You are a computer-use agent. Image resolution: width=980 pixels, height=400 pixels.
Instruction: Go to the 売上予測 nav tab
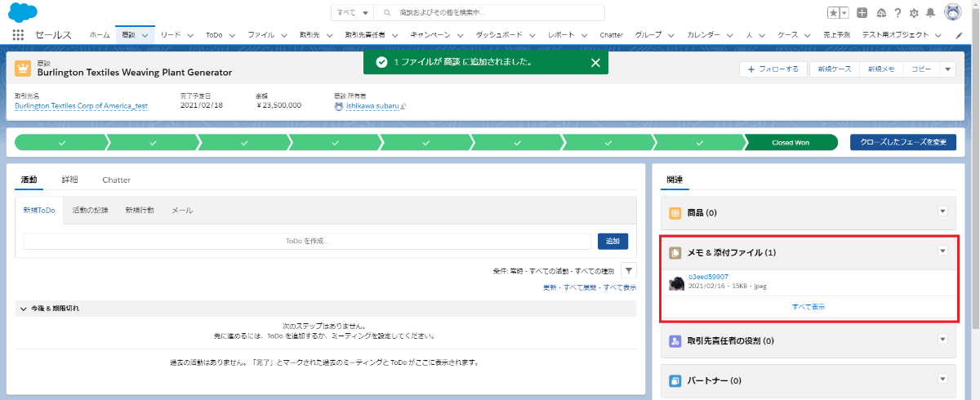(x=836, y=36)
